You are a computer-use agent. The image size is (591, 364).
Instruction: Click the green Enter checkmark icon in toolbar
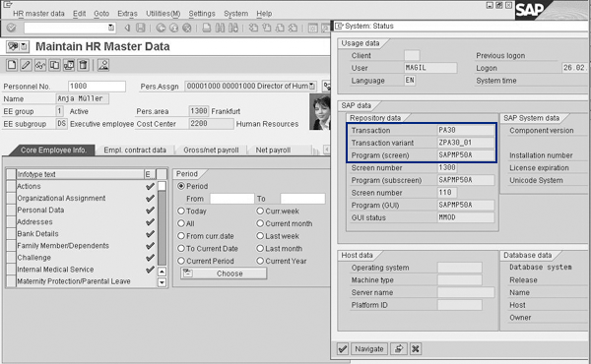(x=11, y=28)
